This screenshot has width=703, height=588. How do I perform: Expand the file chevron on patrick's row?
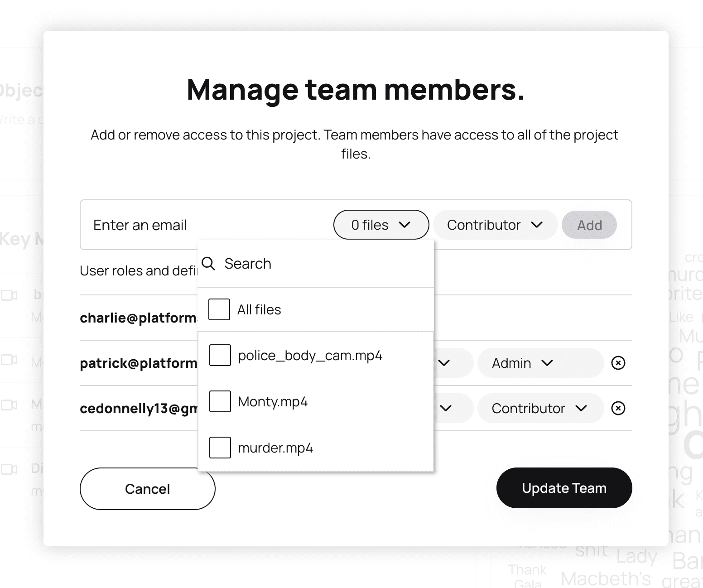(445, 363)
